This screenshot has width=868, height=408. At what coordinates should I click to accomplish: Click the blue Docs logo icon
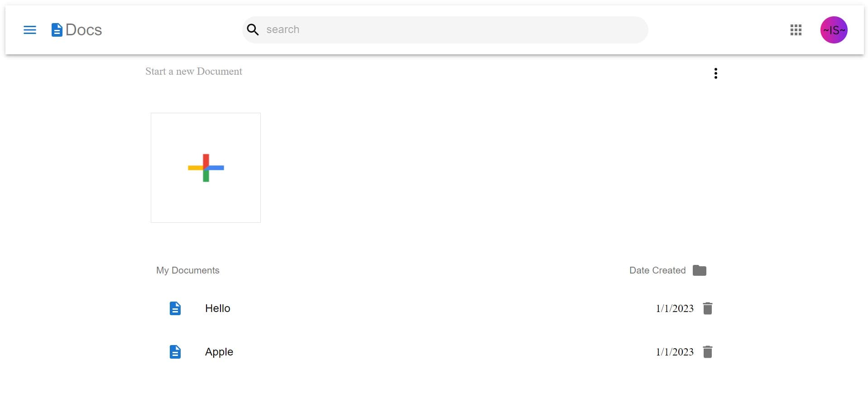[x=57, y=30]
